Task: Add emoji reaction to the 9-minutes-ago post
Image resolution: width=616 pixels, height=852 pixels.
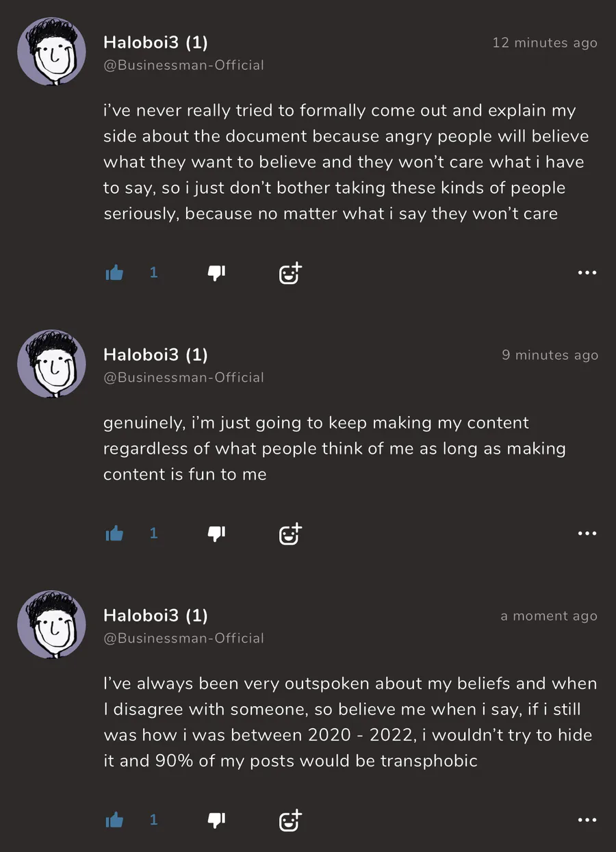Action: click(x=290, y=533)
